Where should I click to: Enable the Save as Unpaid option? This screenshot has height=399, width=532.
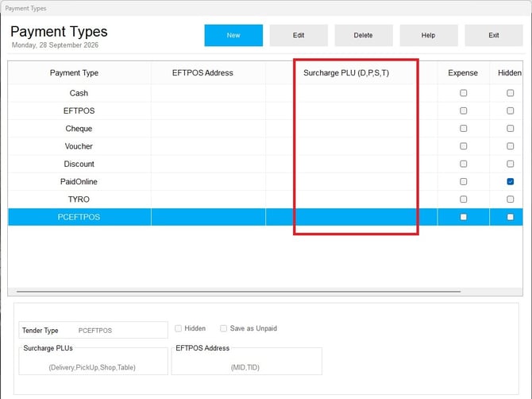(x=223, y=328)
